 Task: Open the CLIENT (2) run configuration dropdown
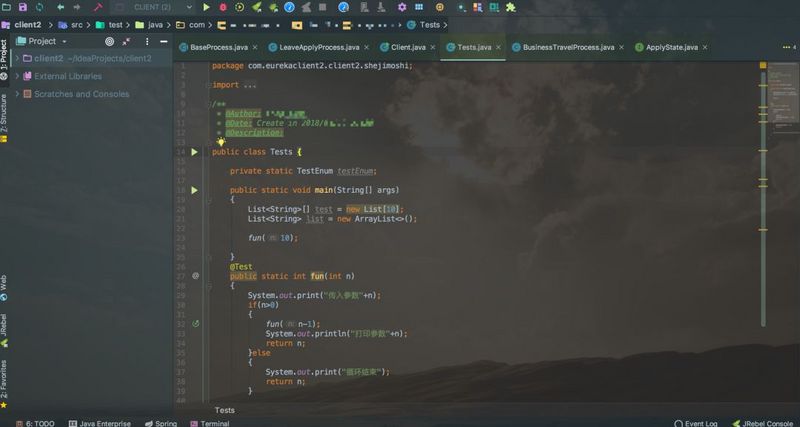(154, 7)
